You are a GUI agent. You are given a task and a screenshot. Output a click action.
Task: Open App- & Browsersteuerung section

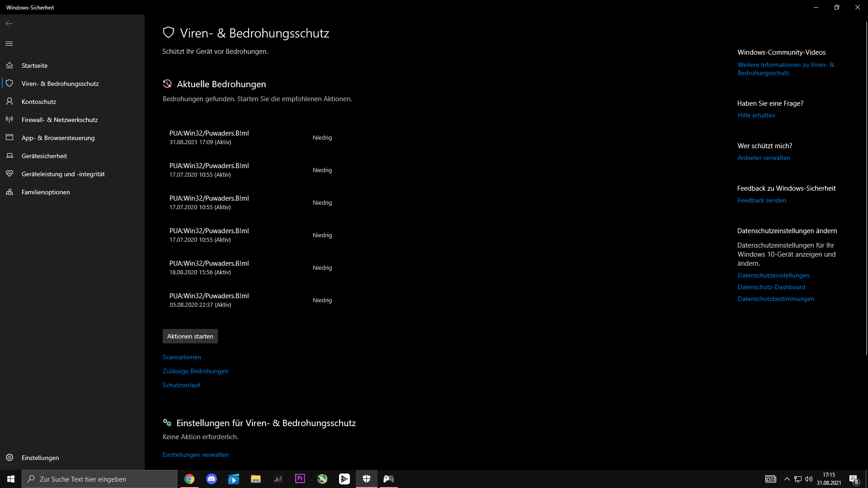point(72,138)
